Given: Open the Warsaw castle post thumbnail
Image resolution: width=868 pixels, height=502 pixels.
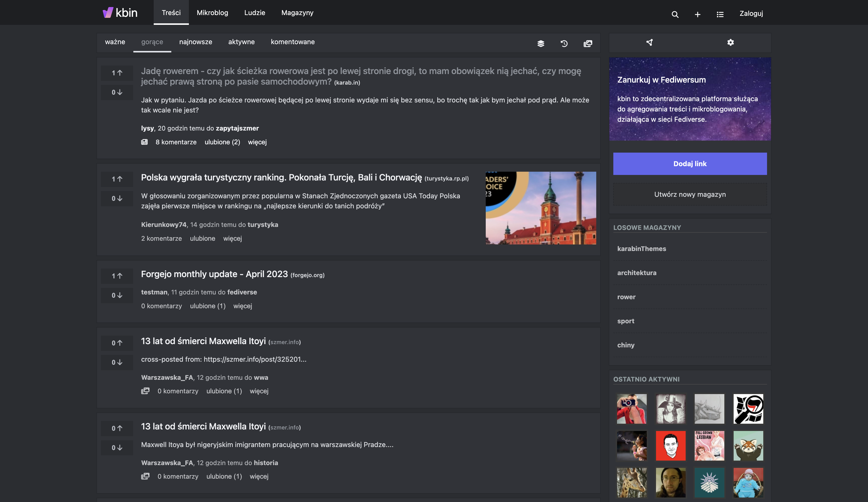Looking at the screenshot, I should pyautogui.click(x=540, y=208).
